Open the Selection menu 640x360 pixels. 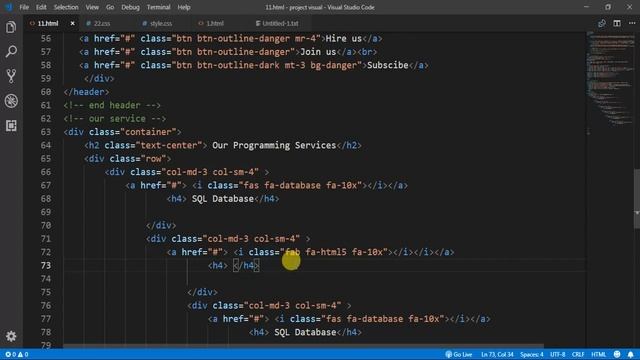click(66, 7)
